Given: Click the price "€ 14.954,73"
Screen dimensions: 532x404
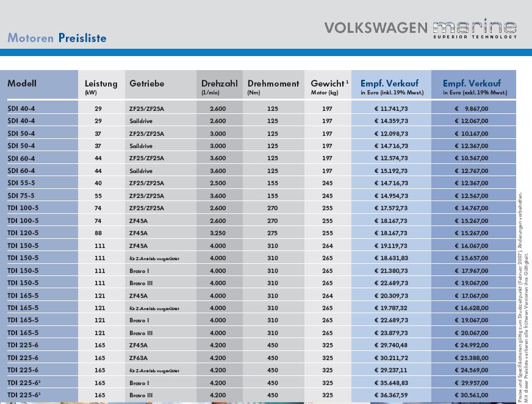Looking at the screenshot, I should click(391, 196).
